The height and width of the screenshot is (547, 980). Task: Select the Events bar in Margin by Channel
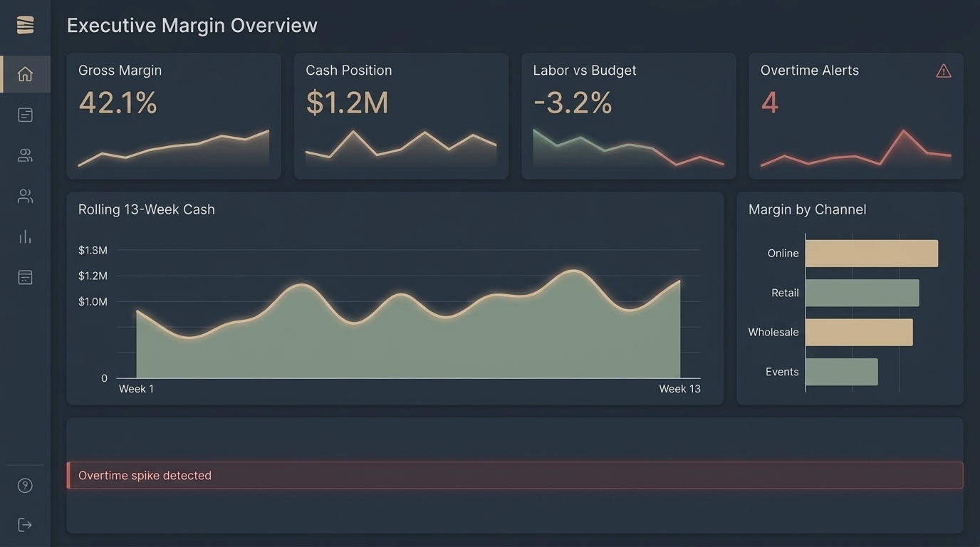tap(842, 372)
